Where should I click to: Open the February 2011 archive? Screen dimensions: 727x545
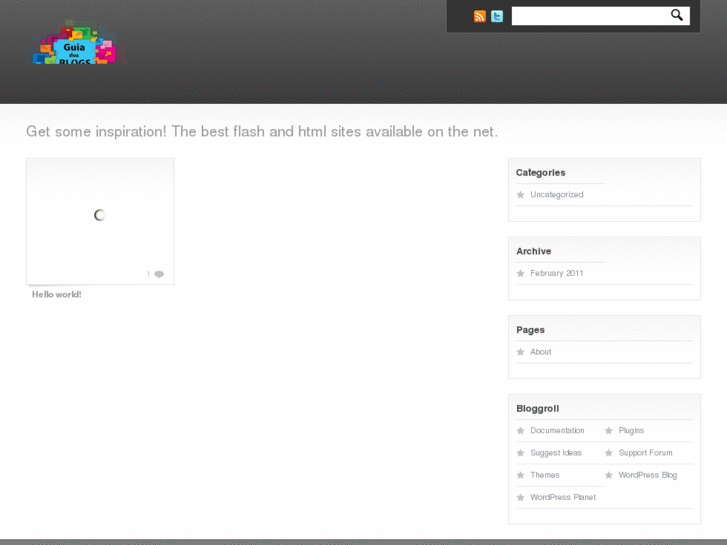pyautogui.click(x=557, y=273)
